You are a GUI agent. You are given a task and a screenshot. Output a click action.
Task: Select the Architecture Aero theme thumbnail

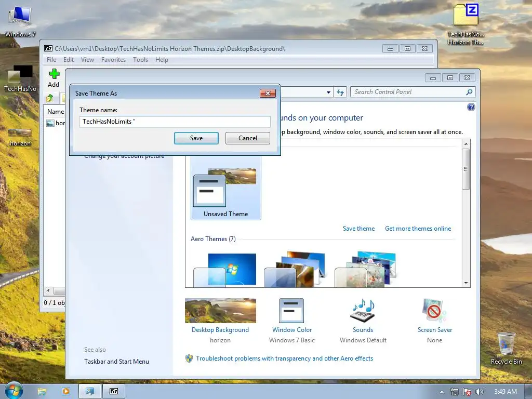pyautogui.click(x=295, y=270)
